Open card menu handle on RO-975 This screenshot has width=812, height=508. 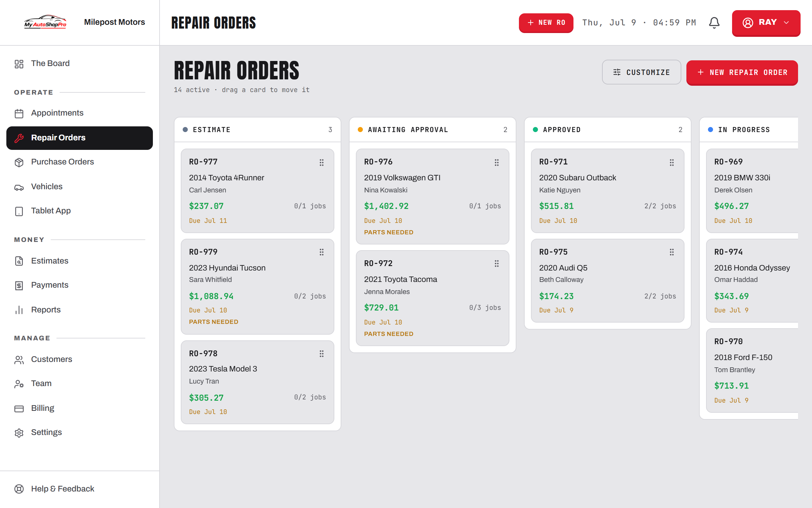(x=672, y=252)
